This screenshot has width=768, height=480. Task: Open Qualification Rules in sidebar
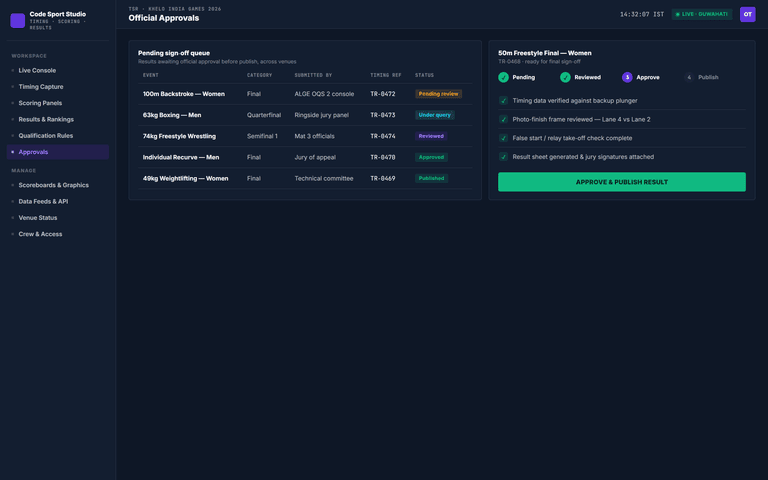tap(58, 136)
